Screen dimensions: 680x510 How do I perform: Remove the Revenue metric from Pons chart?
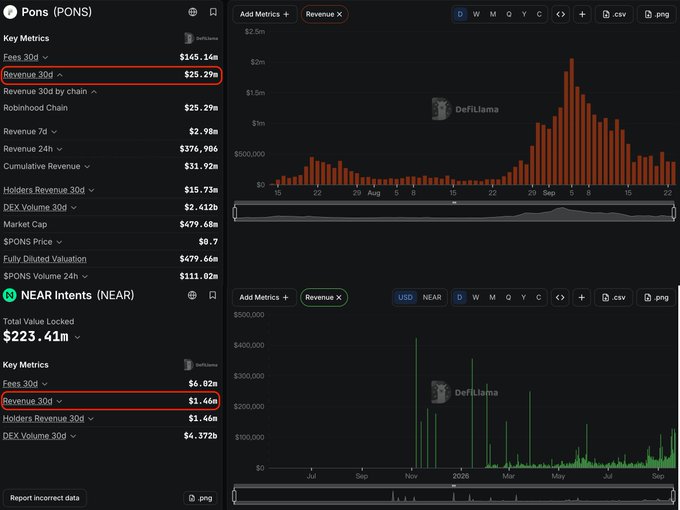[x=340, y=14]
